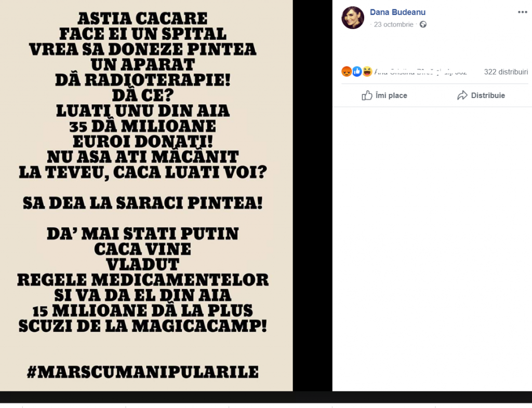The height and width of the screenshot is (408, 532).
Task: Click the Dana Budeanu name link
Action: click(x=397, y=12)
